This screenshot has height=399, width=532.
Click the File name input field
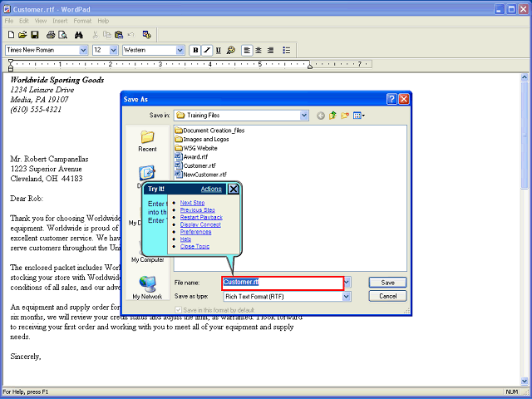283,283
